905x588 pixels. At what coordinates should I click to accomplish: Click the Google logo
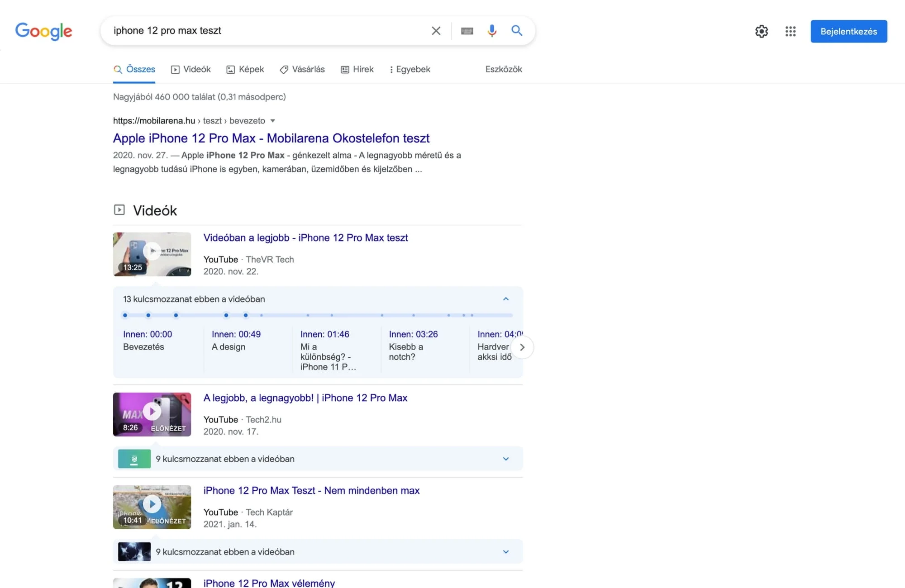click(43, 31)
